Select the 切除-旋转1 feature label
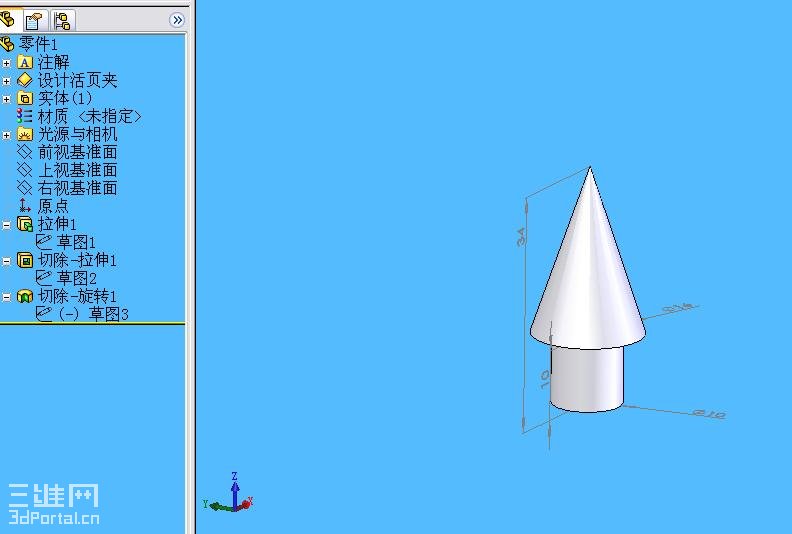 [77, 296]
